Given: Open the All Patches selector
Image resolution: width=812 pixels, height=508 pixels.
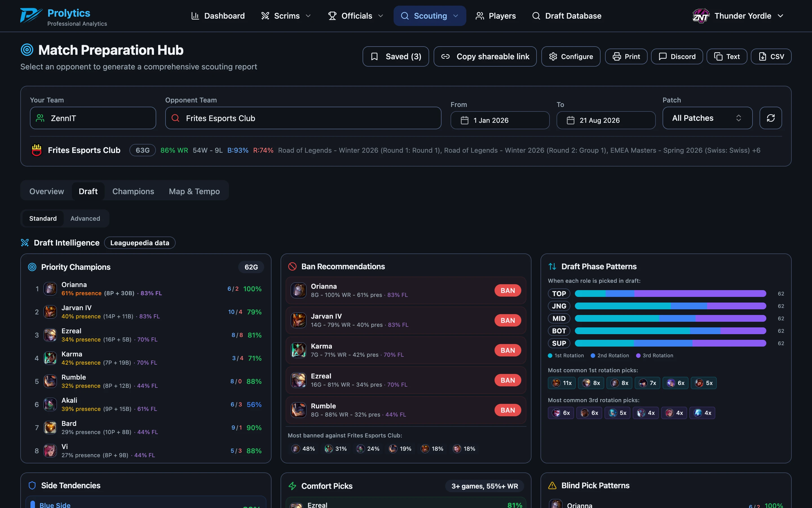Looking at the screenshot, I should point(707,118).
